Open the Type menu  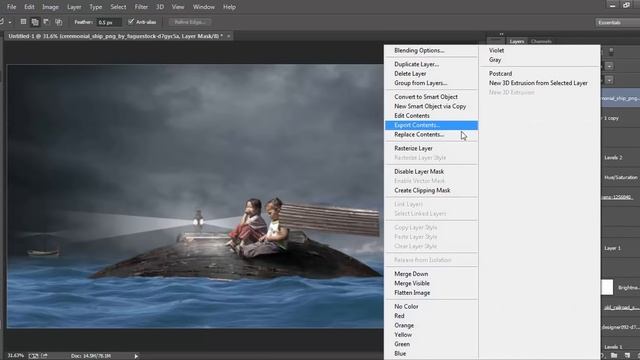pos(96,7)
